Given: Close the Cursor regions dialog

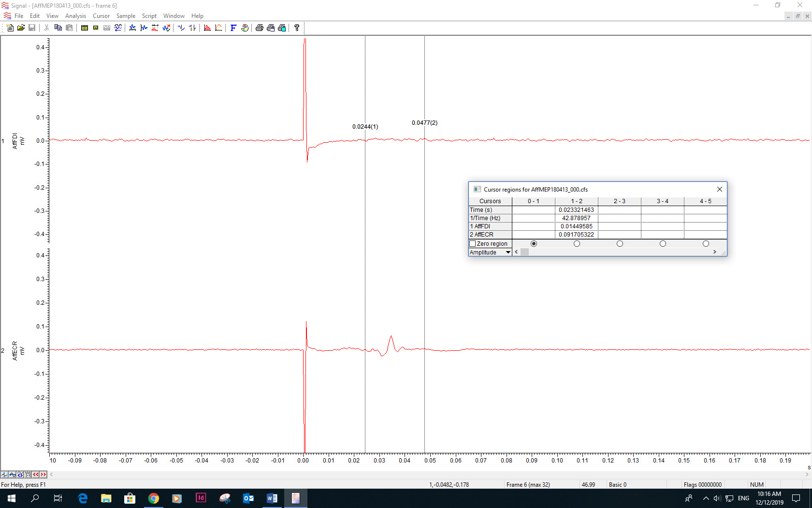Looking at the screenshot, I should pos(719,189).
